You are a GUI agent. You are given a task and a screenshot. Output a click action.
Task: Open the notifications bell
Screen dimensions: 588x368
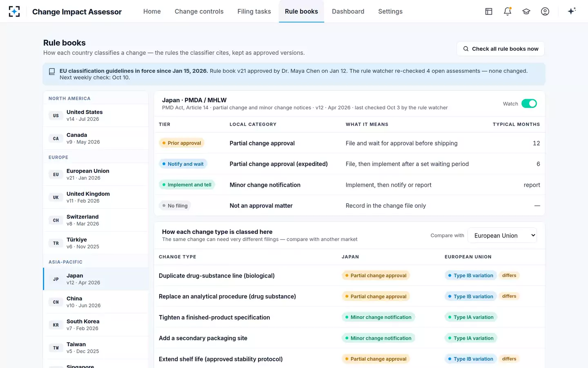tap(508, 11)
